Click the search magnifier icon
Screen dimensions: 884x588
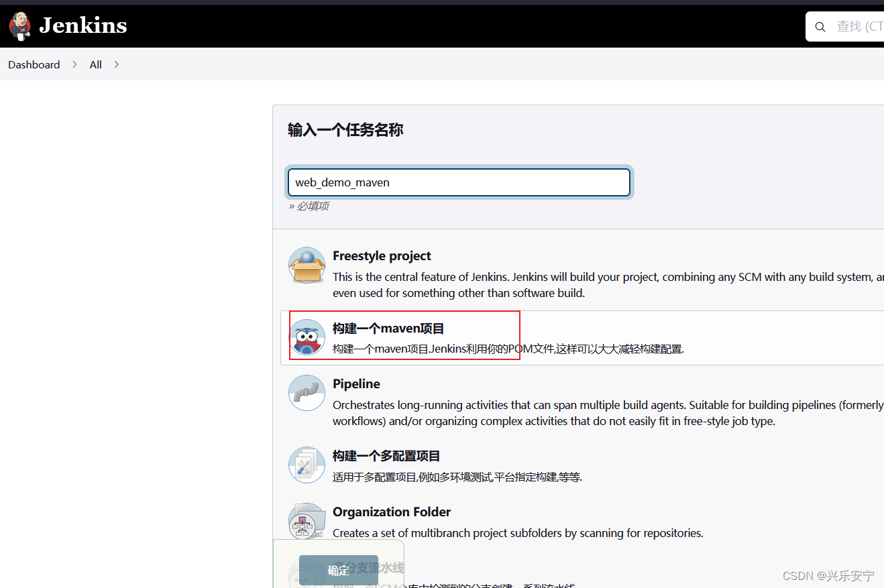click(x=820, y=27)
